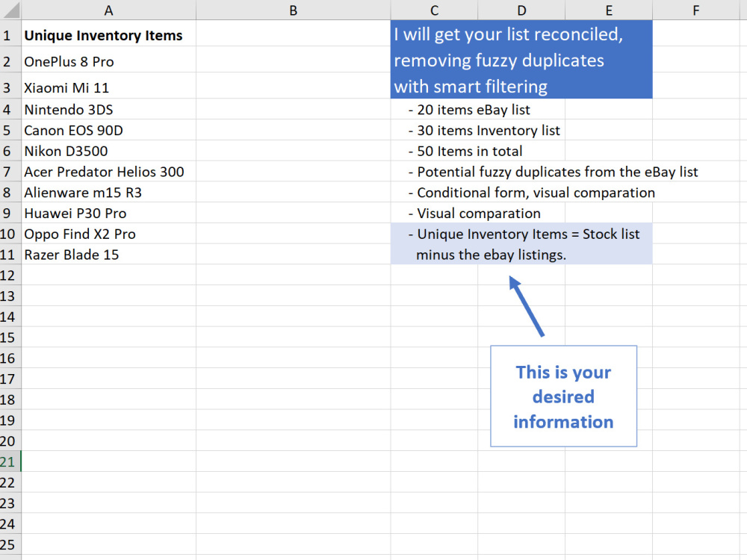
Task: Select column D header
Action: tap(521, 10)
